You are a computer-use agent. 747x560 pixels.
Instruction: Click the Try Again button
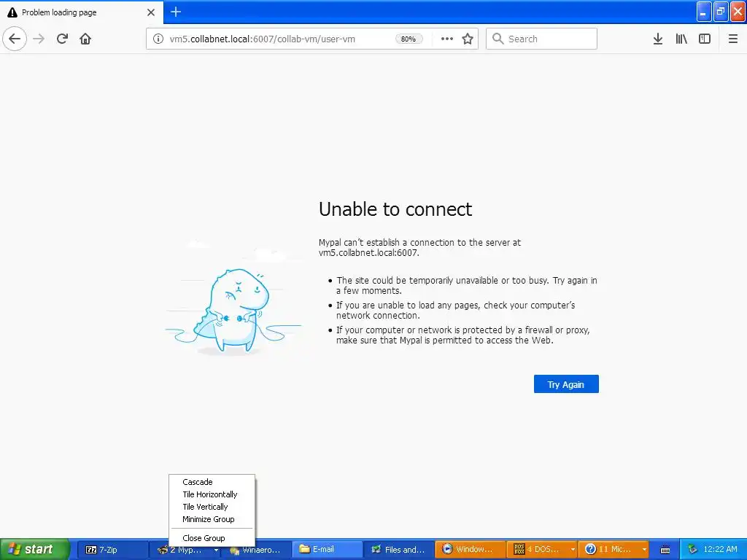[566, 384]
